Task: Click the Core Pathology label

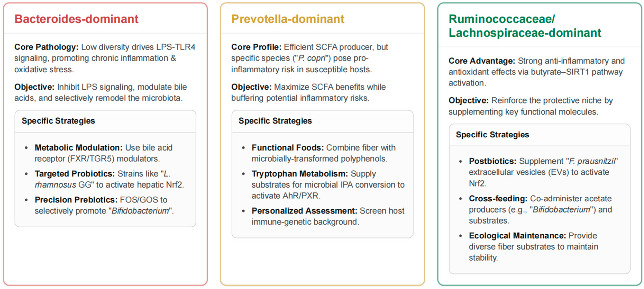Action: 46,47
